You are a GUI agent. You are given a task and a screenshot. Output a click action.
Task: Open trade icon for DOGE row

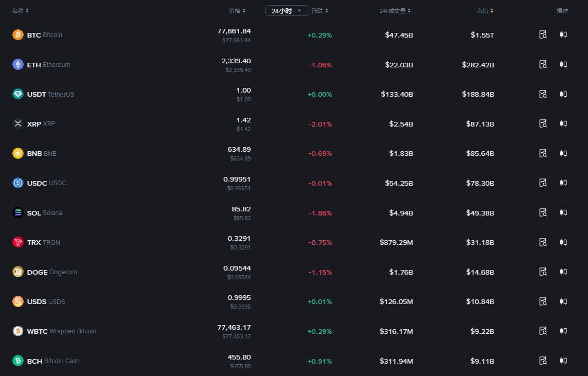pos(563,272)
